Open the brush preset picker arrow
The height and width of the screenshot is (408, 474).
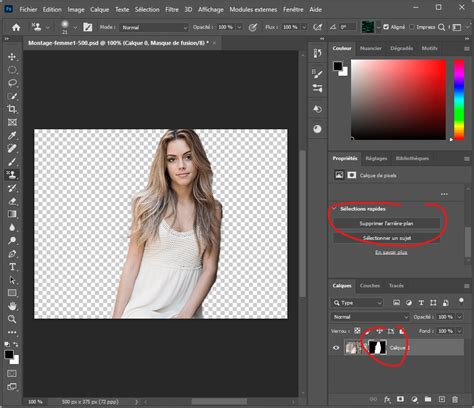[x=75, y=27]
